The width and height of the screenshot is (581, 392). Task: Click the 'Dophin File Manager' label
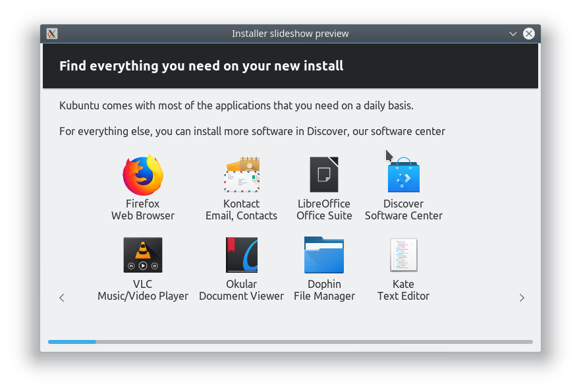point(324,290)
